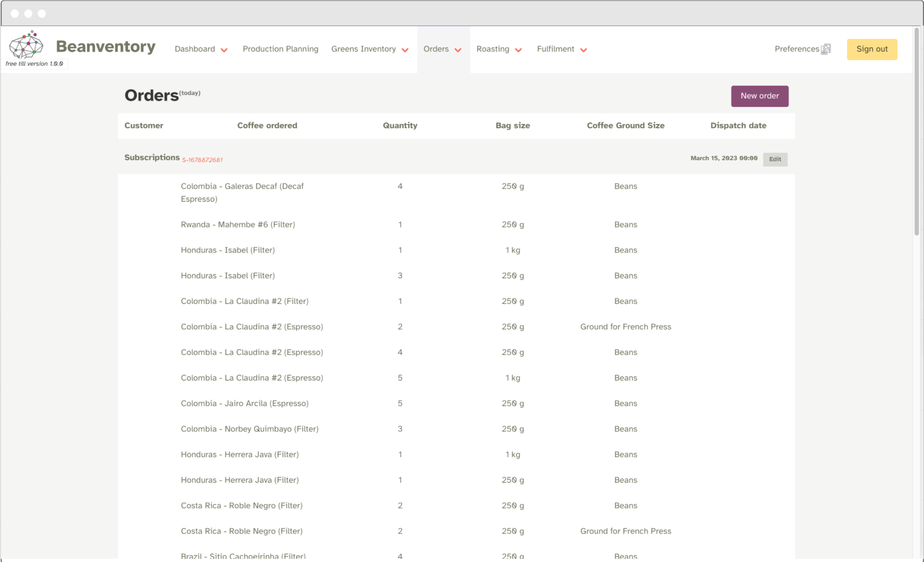Select Honduras - Isabel (Filter) quantity 3 row
924x562 pixels.
pyautogui.click(x=456, y=276)
